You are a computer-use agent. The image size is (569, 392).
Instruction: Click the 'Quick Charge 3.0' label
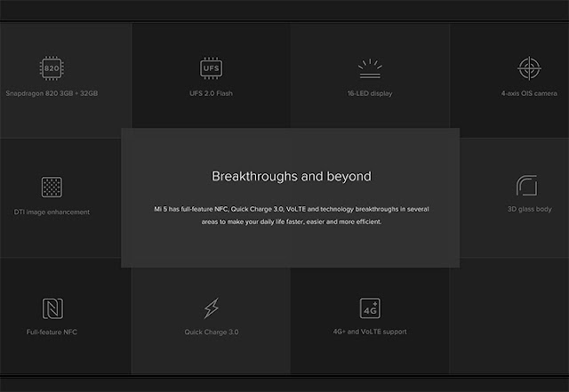[x=212, y=332]
